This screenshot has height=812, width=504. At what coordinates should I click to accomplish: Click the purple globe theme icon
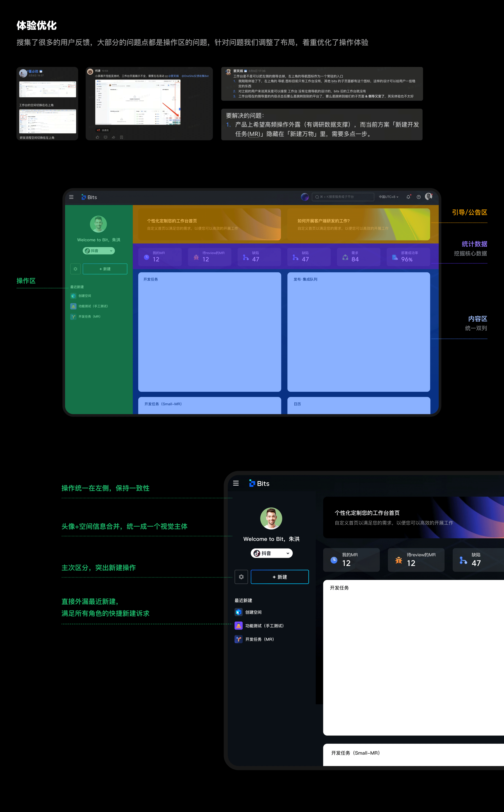click(305, 197)
